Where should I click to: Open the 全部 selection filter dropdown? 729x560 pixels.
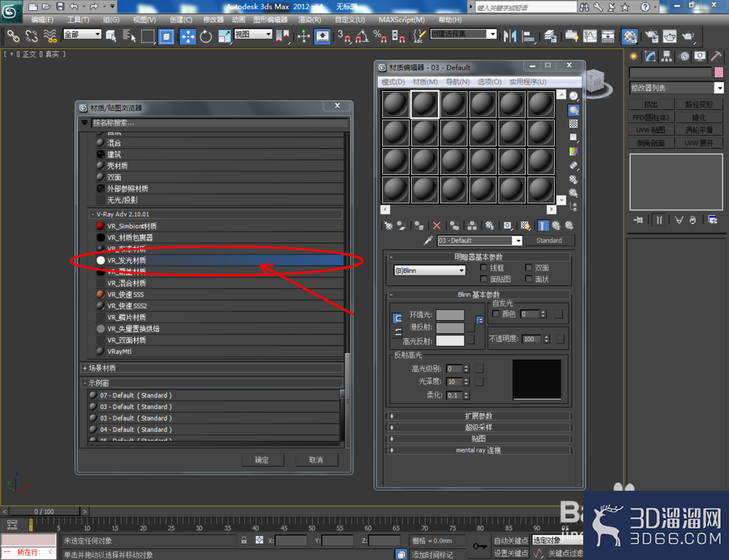coord(82,34)
